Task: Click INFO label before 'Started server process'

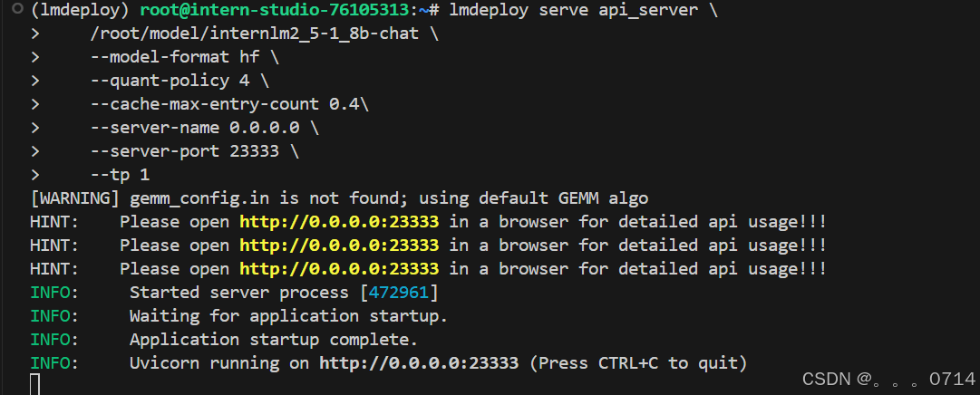Action: pyautogui.click(x=50, y=292)
